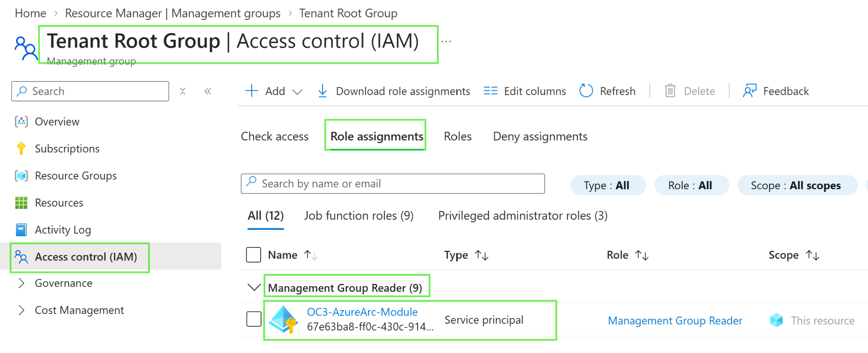Screen dimensions: 868x353
Task: Open the Deny assignments tab
Action: click(540, 136)
